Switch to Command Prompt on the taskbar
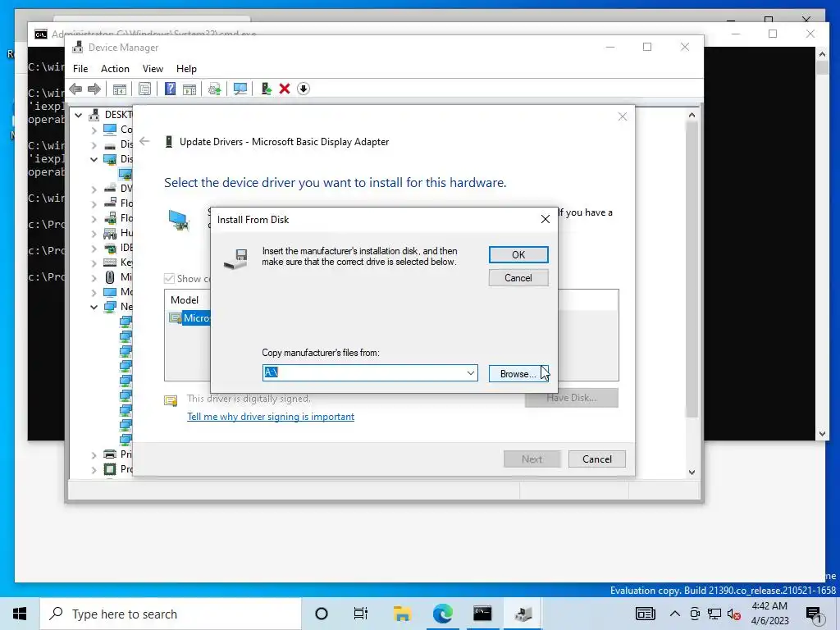The height and width of the screenshot is (630, 840). [482, 614]
